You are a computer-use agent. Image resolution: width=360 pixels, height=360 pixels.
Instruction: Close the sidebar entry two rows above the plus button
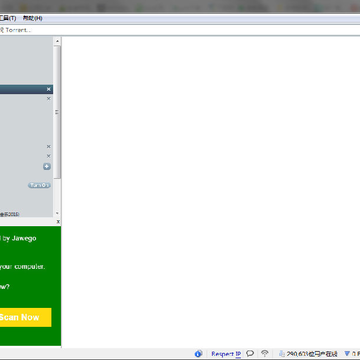coord(48,146)
